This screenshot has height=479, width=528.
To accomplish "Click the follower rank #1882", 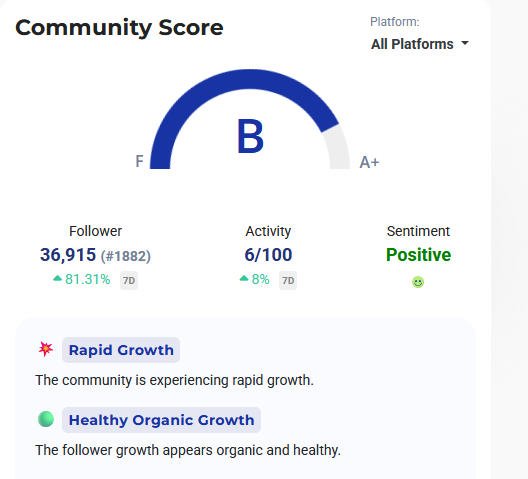I will pos(126,256).
